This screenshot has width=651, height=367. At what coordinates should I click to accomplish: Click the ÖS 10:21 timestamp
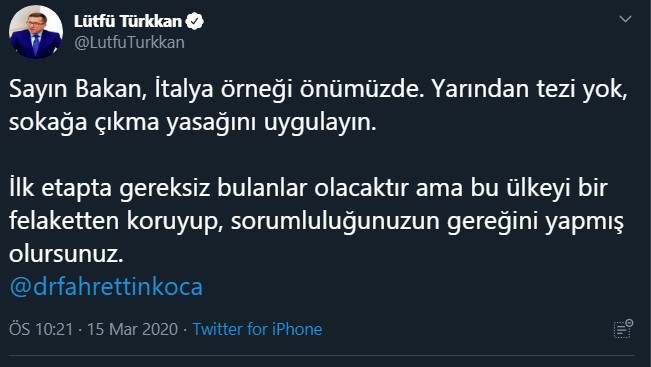point(41,329)
